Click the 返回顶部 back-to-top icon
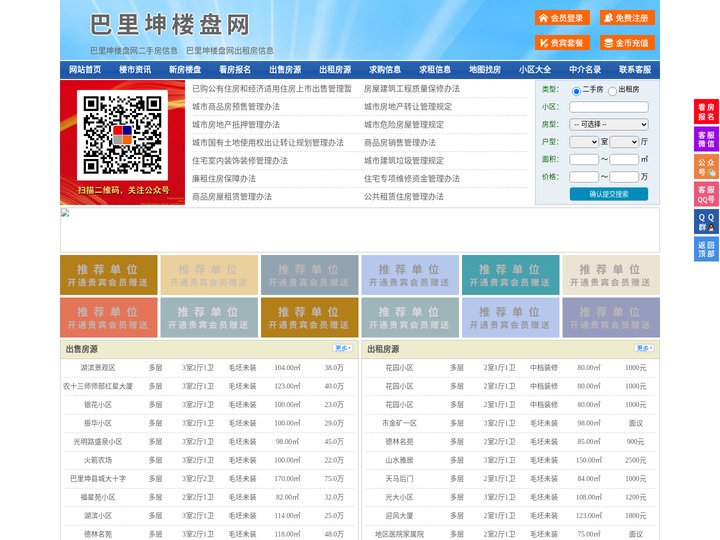 pyautogui.click(x=706, y=249)
